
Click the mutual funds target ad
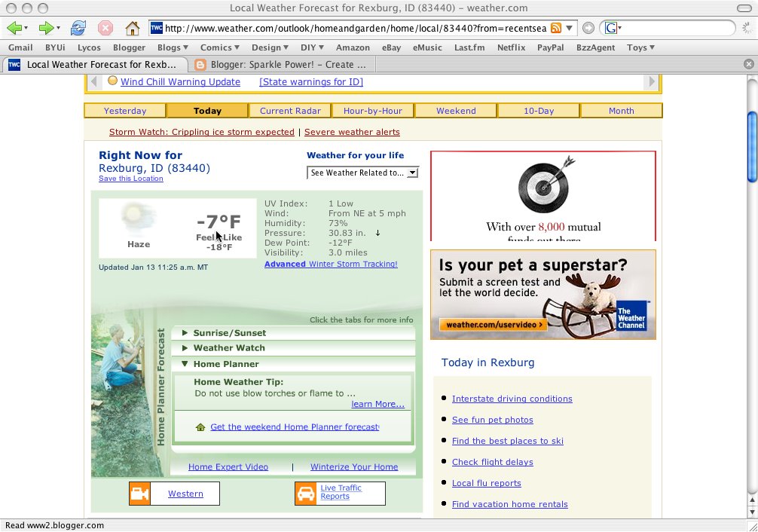543,196
